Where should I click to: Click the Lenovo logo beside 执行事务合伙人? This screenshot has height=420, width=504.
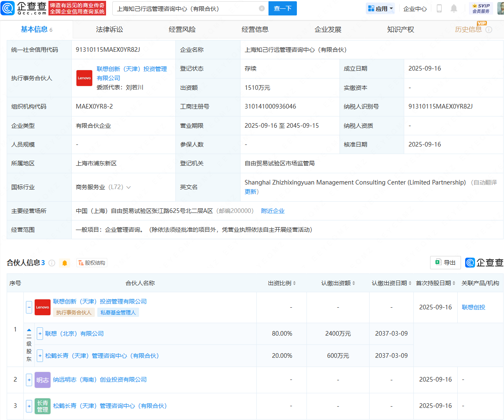tap(84, 78)
